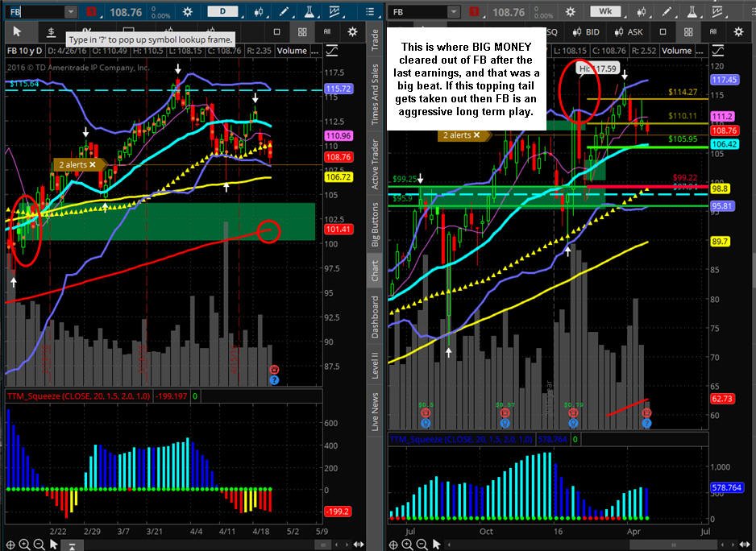Click the right chart's horizontal scrollbar thumb

pyautogui.click(x=673, y=545)
